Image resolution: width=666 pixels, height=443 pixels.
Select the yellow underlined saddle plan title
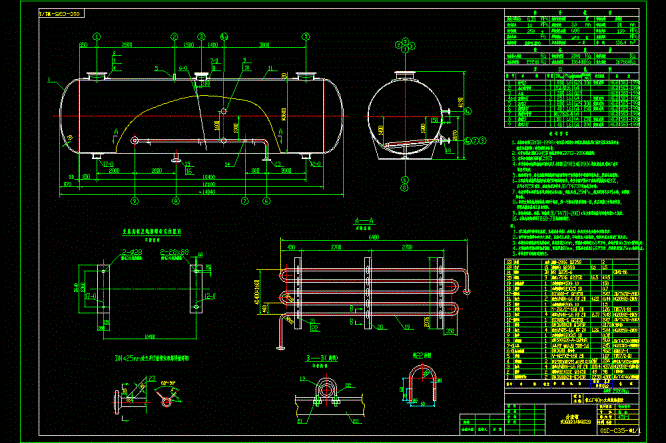[x=151, y=231]
